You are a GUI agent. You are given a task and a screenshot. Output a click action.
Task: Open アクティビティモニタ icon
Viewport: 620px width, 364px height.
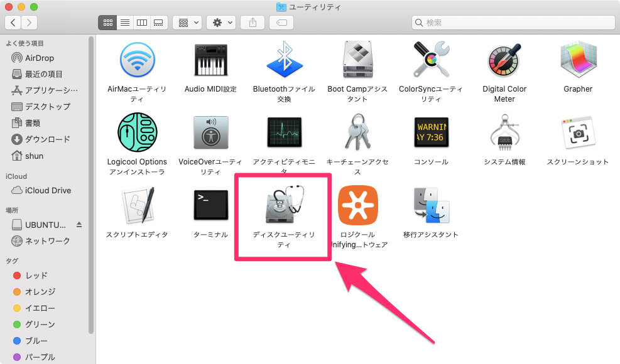click(x=285, y=132)
